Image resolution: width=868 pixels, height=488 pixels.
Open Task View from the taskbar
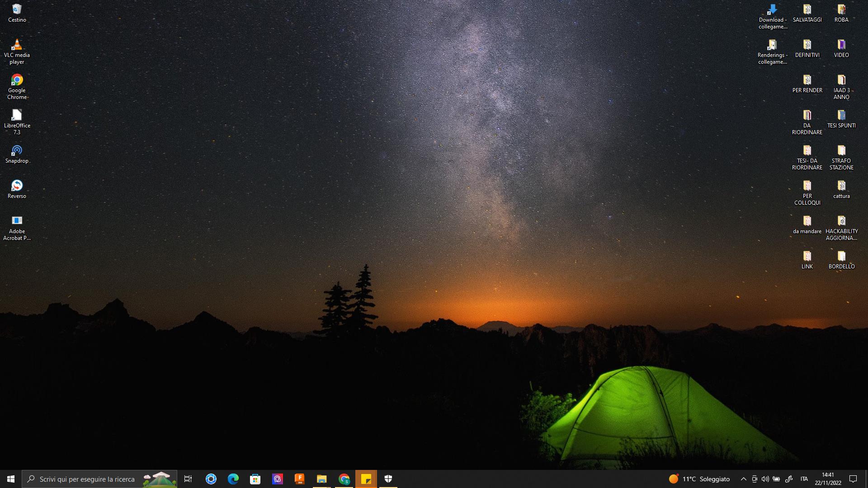click(188, 479)
